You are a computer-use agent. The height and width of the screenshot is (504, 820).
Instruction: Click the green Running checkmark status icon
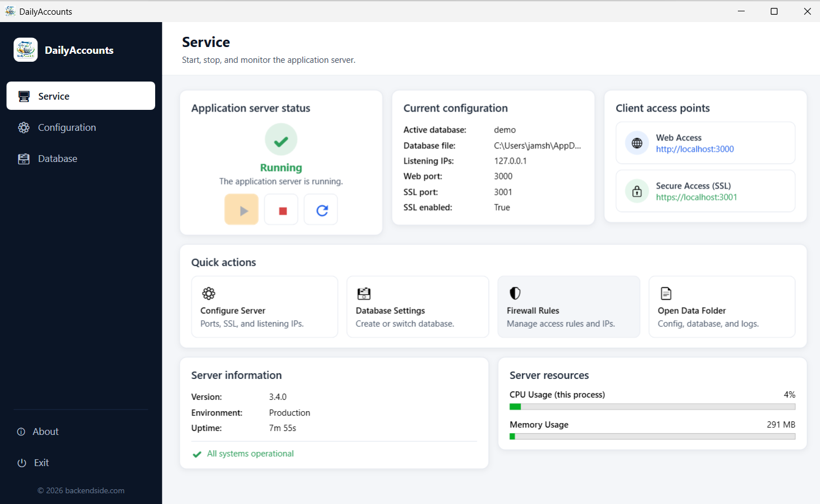(281, 139)
